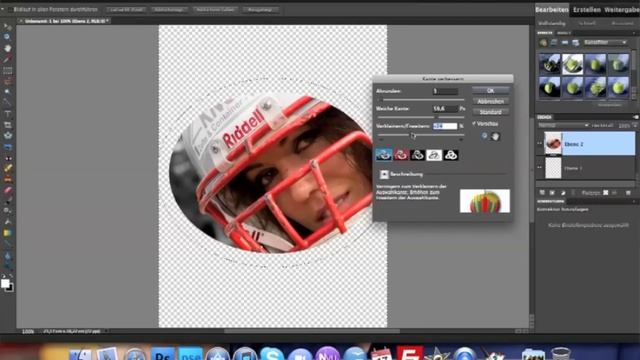
Task: Click the Verkleinern/Erweitern percent field
Action: tap(445, 126)
